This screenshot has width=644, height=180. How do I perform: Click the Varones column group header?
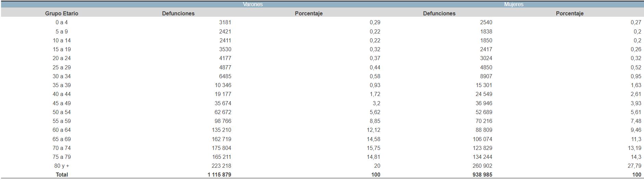[253, 4]
